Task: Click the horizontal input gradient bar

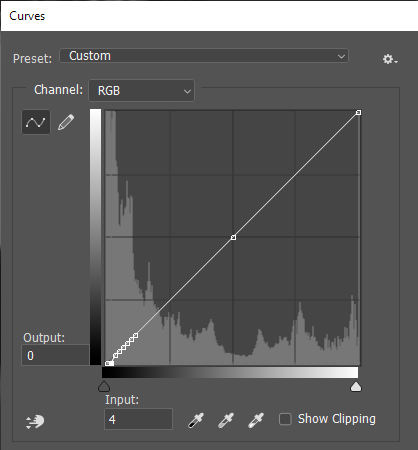Action: tap(230, 372)
